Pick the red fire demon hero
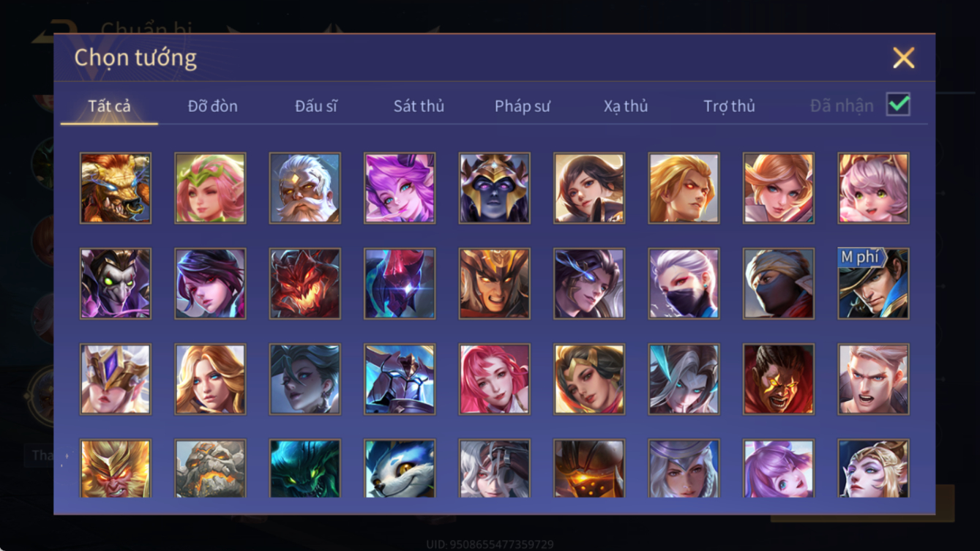The width and height of the screenshot is (980, 551). 304,284
